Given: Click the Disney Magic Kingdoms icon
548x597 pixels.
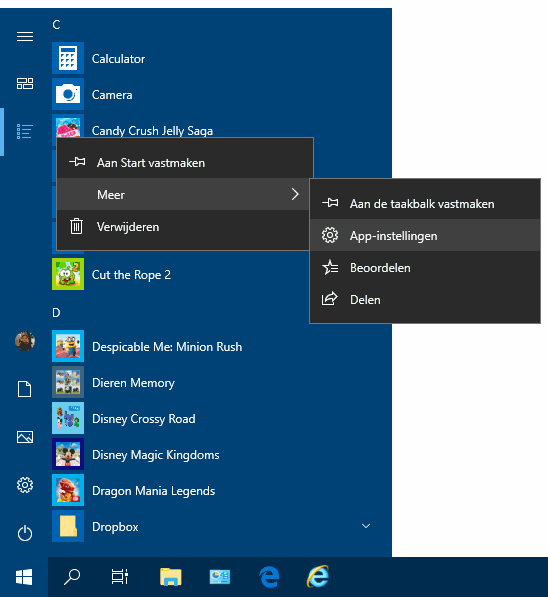Looking at the screenshot, I should [68, 454].
